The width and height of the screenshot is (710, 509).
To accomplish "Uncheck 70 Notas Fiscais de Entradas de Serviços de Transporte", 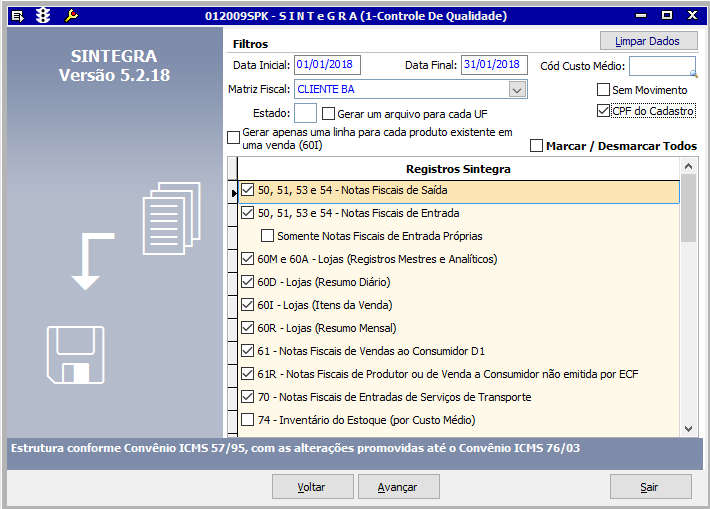I will coord(247,397).
